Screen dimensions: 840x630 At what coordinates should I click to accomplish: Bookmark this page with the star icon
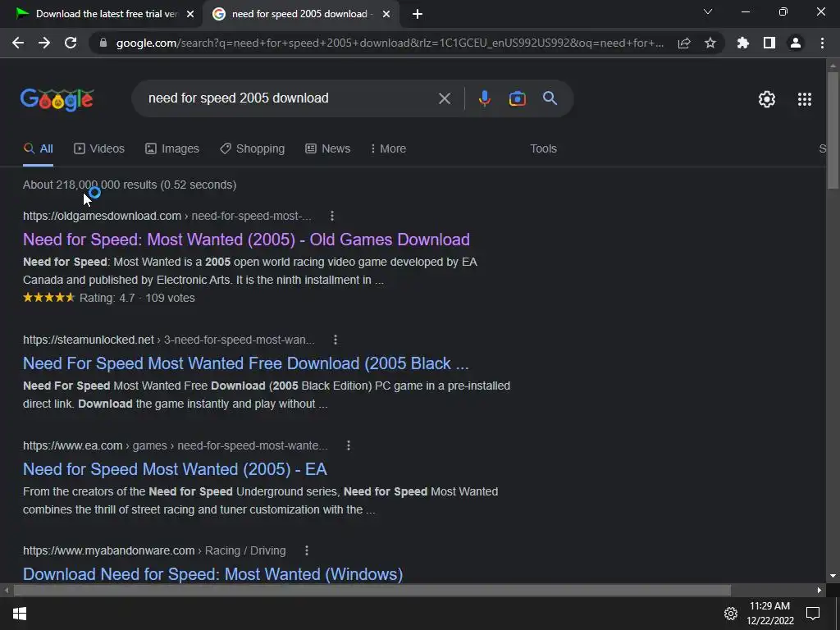(x=710, y=43)
